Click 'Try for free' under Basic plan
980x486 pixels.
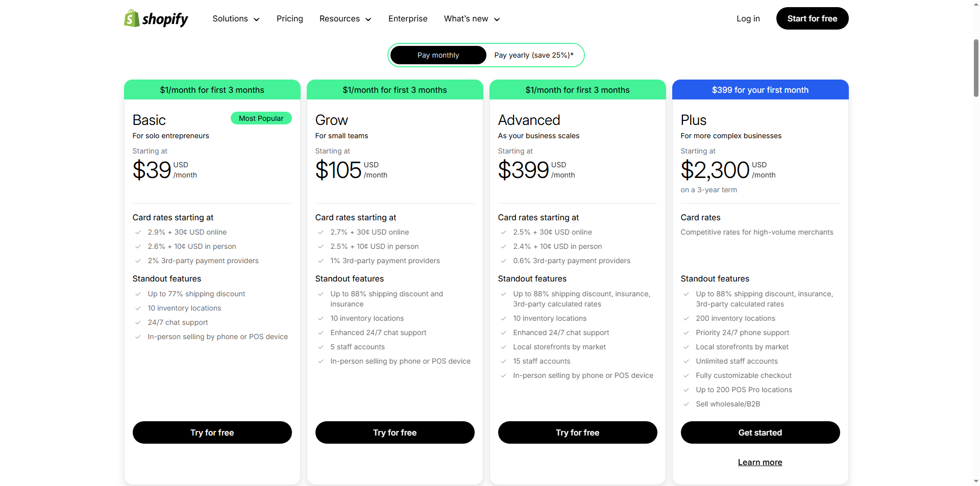pyautogui.click(x=212, y=432)
